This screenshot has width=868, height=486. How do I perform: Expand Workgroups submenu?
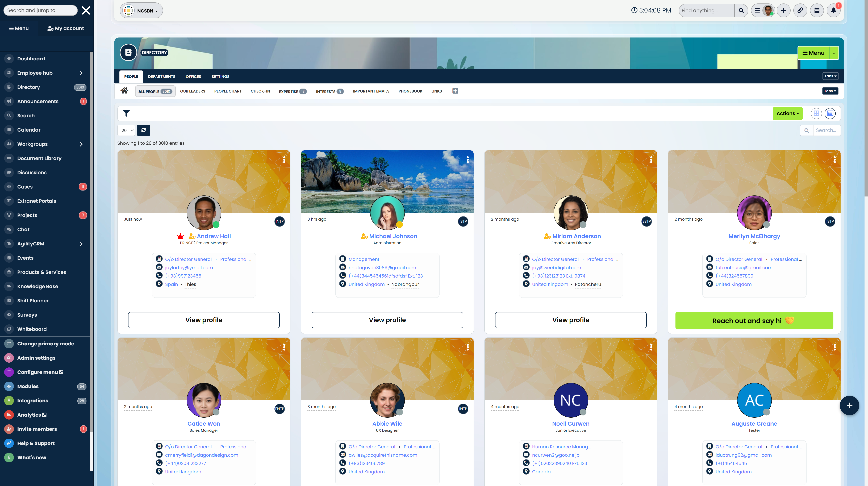click(x=81, y=144)
